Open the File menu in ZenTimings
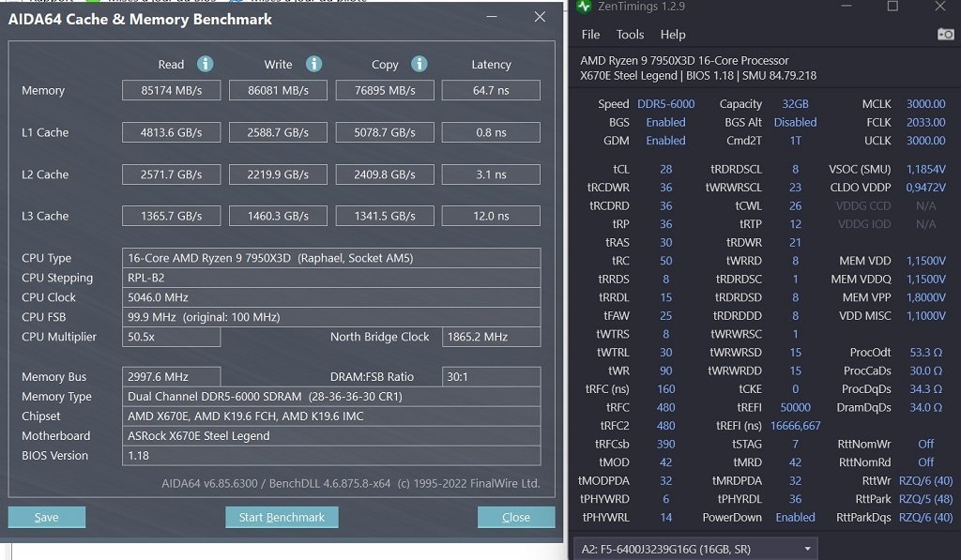This screenshot has width=961, height=560. [x=590, y=35]
